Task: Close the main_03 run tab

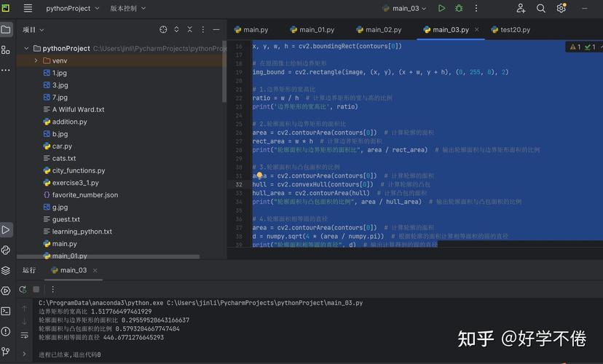Action: pos(95,270)
